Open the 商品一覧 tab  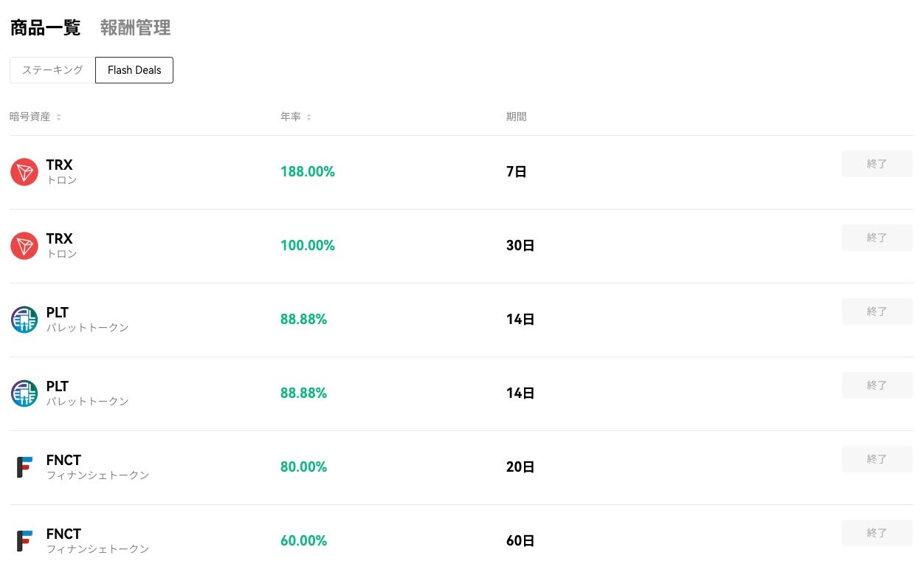tap(45, 28)
